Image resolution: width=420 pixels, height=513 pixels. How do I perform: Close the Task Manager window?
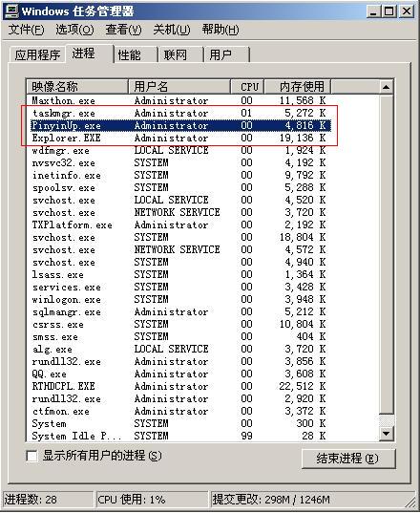(x=407, y=11)
